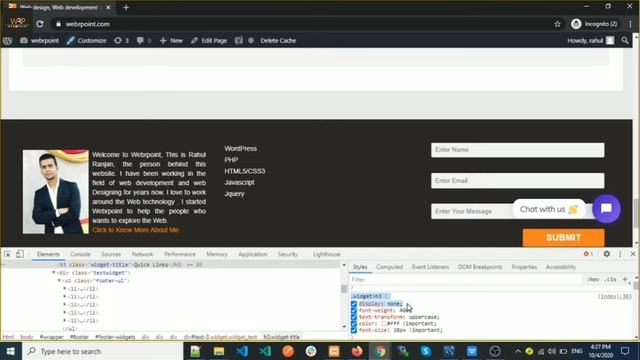Click the Yoast SEO icon in admin bar

[239, 40]
